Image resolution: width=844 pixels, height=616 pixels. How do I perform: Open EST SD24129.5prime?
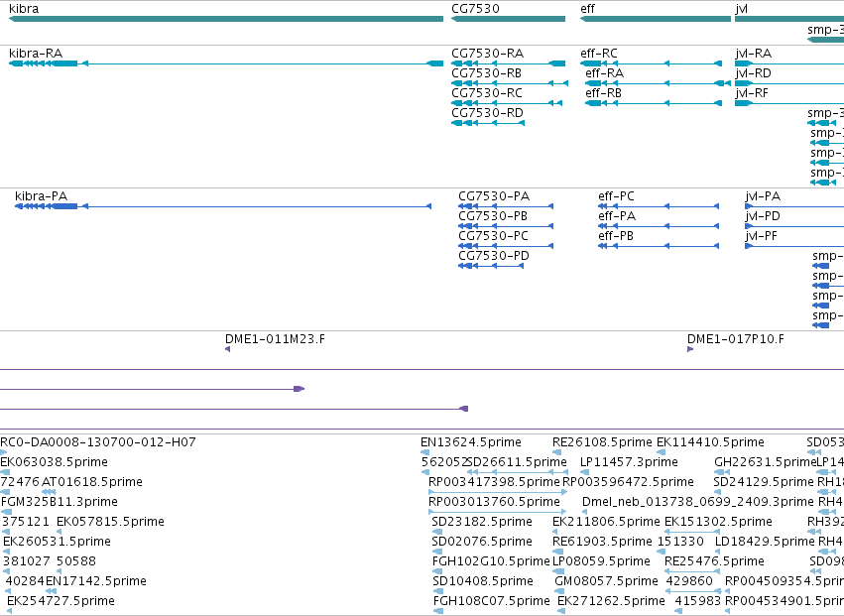coord(764,482)
